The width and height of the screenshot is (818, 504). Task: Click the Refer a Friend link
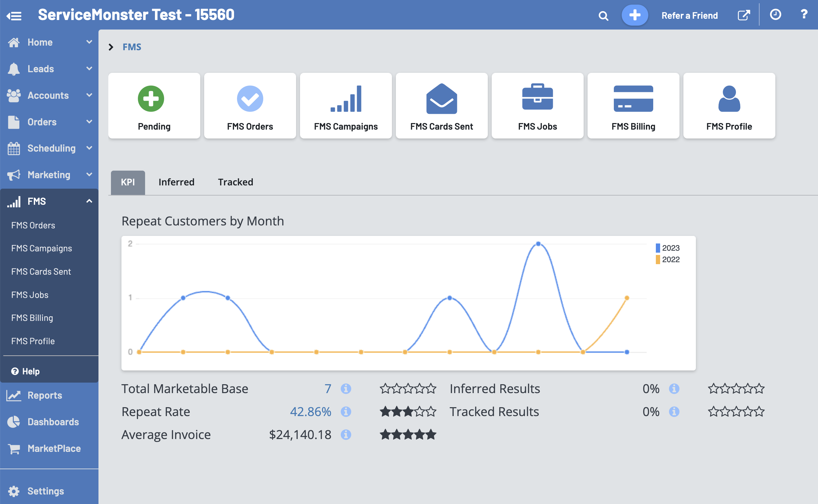(689, 15)
